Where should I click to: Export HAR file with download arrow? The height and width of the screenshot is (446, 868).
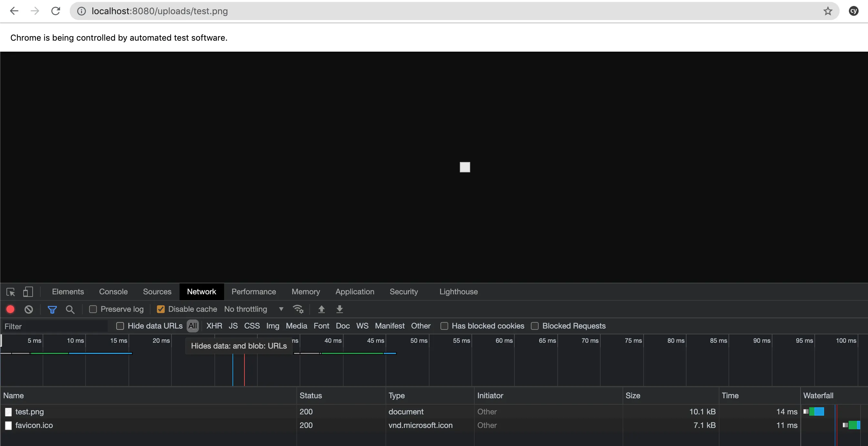coord(340,309)
